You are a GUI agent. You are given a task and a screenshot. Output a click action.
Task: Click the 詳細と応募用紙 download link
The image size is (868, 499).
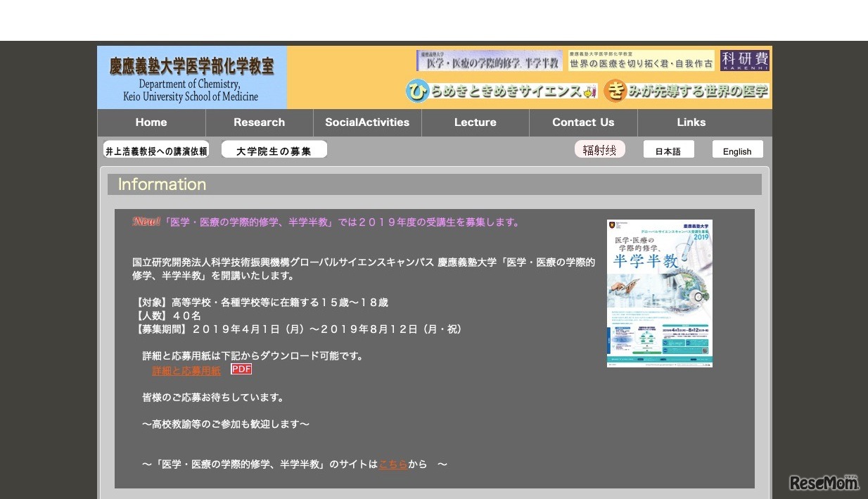point(185,370)
